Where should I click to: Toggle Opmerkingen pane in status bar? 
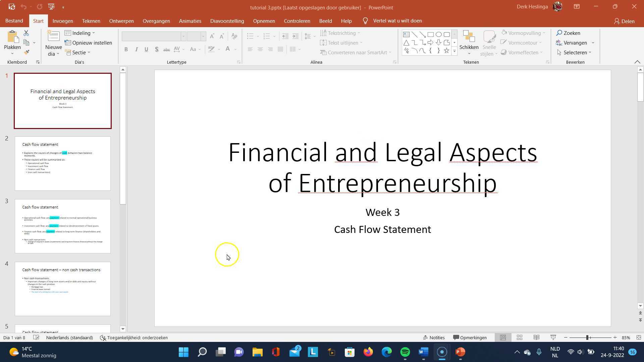[x=470, y=338]
